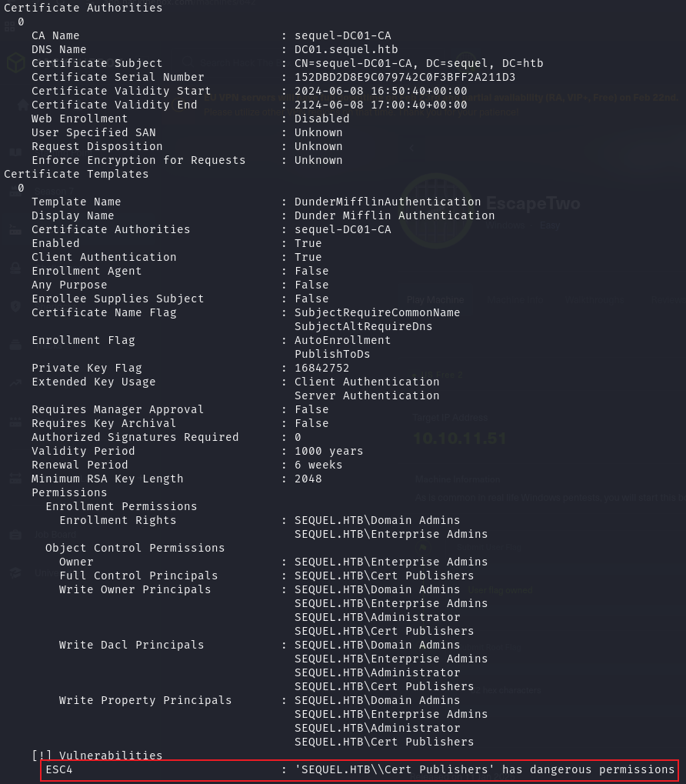The image size is (686, 784).
Task: Select the PublishToDs enrollment flag
Action: click(332, 354)
